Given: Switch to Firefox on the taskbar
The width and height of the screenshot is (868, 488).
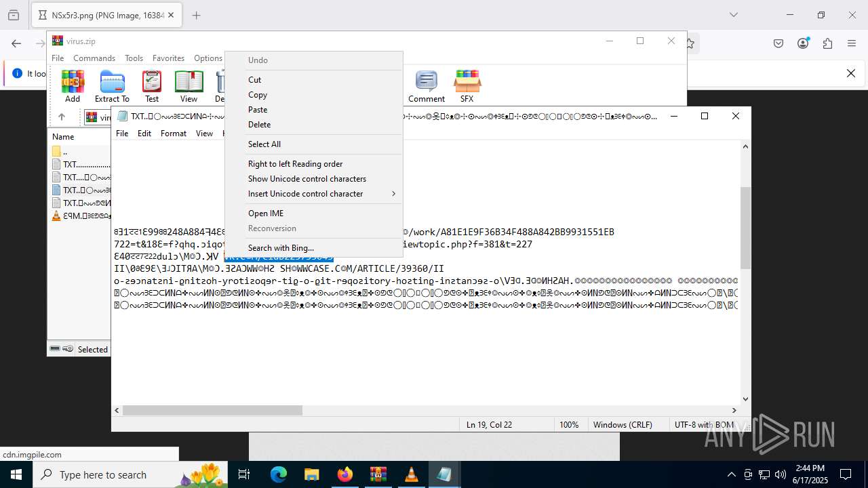Looking at the screenshot, I should tap(344, 474).
